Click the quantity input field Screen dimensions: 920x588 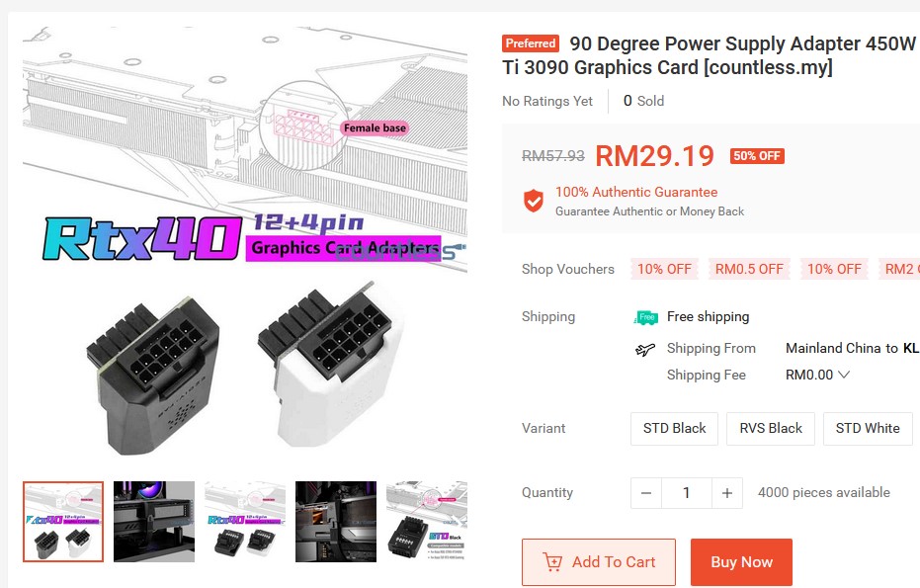coord(687,493)
